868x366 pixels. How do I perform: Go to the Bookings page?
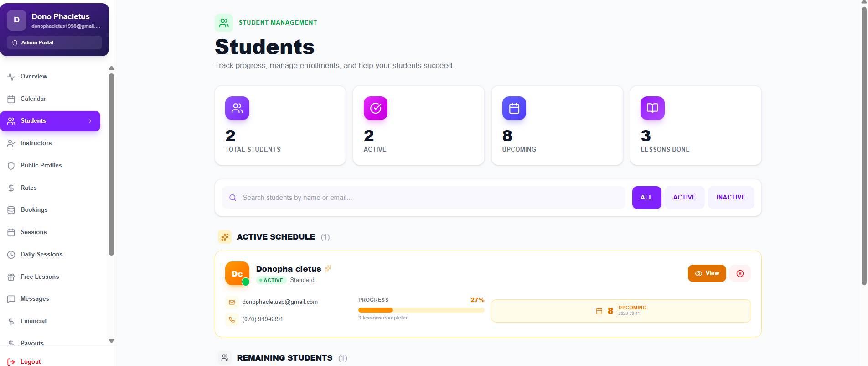[34, 210]
